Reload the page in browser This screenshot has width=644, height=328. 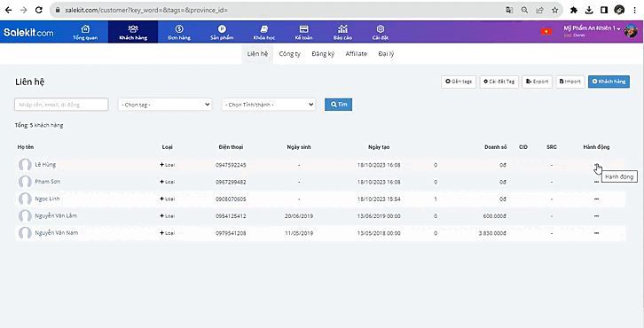click(x=39, y=10)
